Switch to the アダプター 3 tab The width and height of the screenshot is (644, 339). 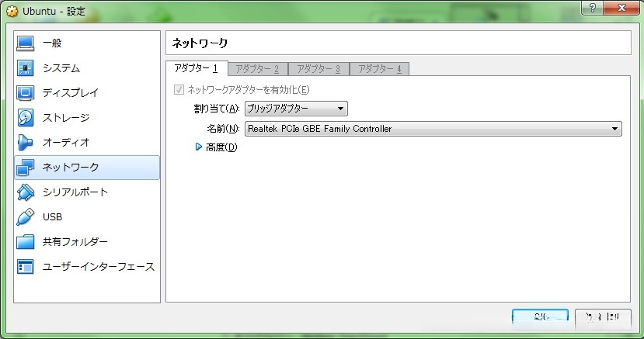pos(319,69)
